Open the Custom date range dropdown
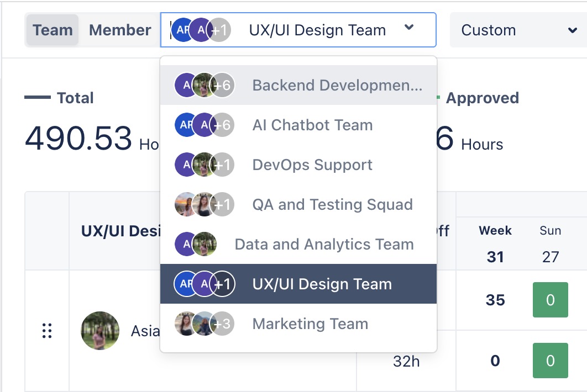 [x=519, y=30]
